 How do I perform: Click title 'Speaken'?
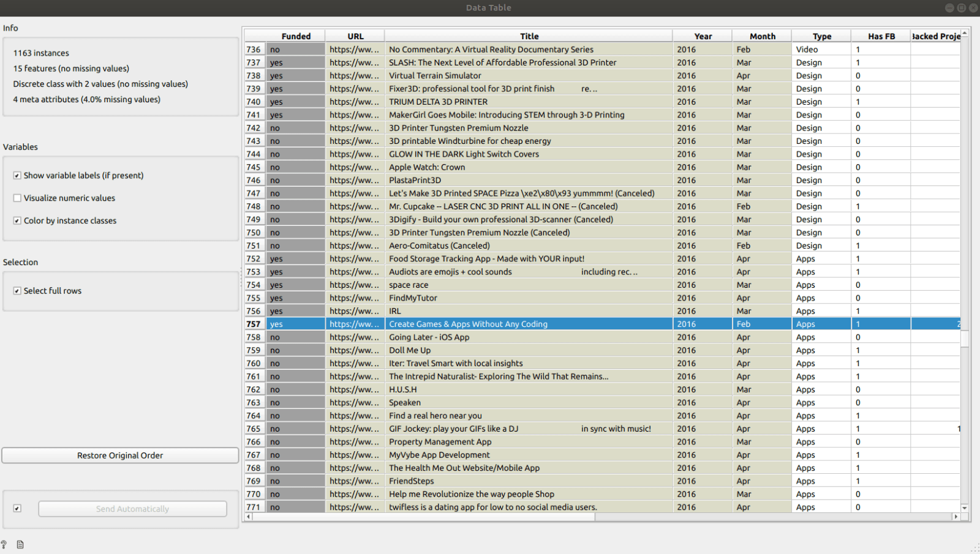[x=405, y=403]
